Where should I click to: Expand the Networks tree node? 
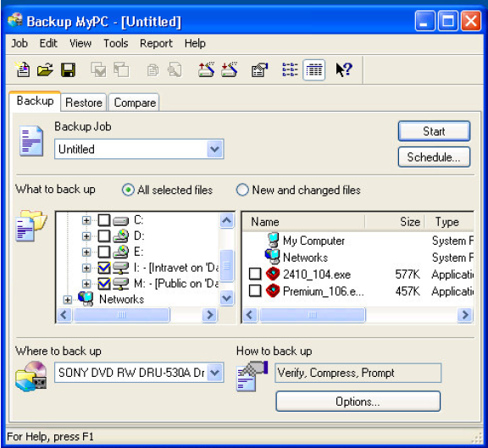(68, 300)
